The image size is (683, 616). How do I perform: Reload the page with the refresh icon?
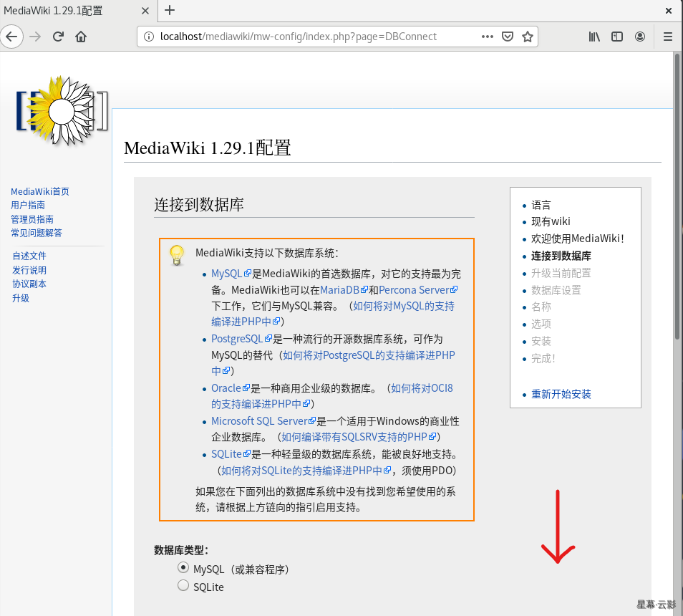59,37
